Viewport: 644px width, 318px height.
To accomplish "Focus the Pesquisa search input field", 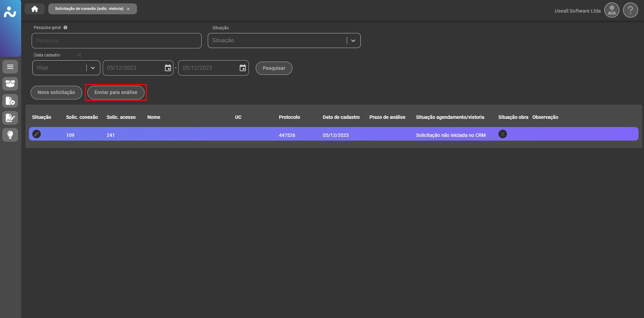I will (x=116, y=41).
